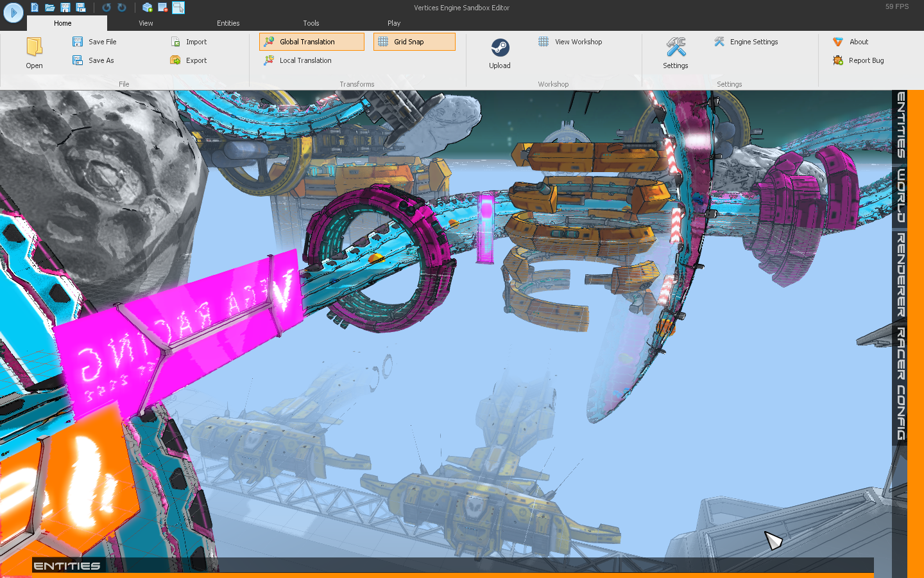
Task: Open Settings with the wrench icon
Action: [676, 49]
